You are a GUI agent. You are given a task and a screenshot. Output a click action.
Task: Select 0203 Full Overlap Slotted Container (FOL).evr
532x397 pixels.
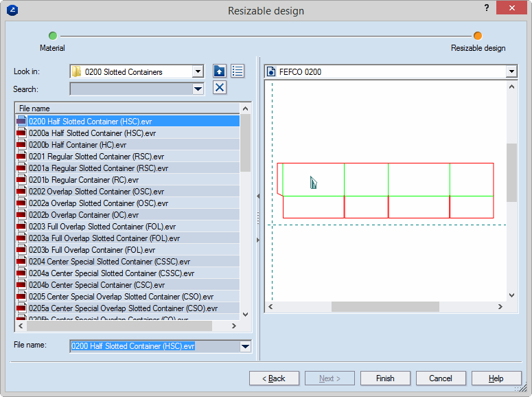point(102,227)
